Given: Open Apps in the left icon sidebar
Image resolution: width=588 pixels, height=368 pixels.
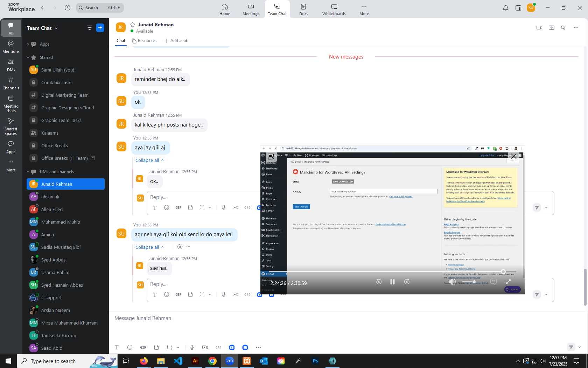Looking at the screenshot, I should click(11, 147).
